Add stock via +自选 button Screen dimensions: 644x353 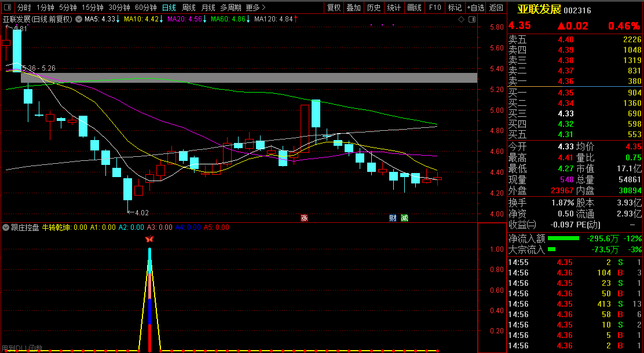tap(475, 8)
